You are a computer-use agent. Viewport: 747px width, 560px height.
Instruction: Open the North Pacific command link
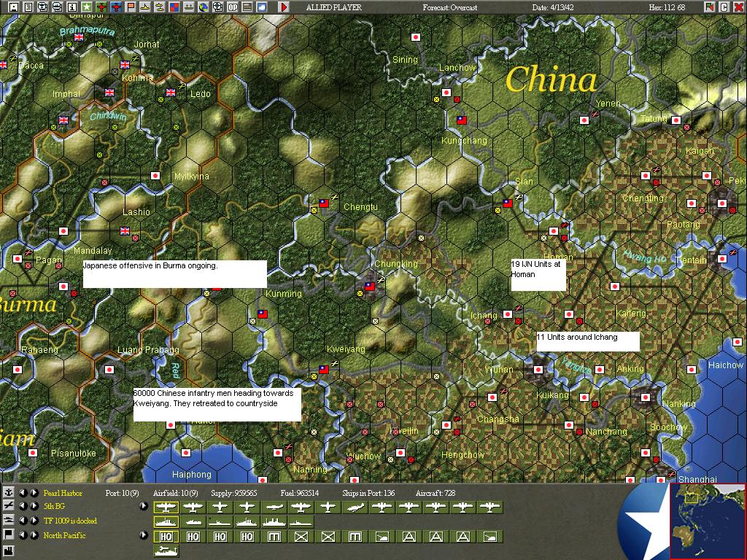pyautogui.click(x=65, y=535)
